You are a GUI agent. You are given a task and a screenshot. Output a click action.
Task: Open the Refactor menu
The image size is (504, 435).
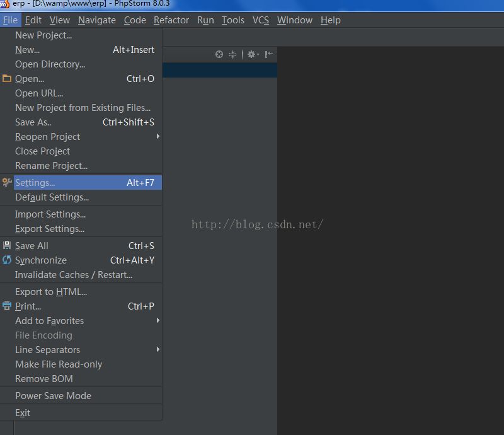(171, 20)
